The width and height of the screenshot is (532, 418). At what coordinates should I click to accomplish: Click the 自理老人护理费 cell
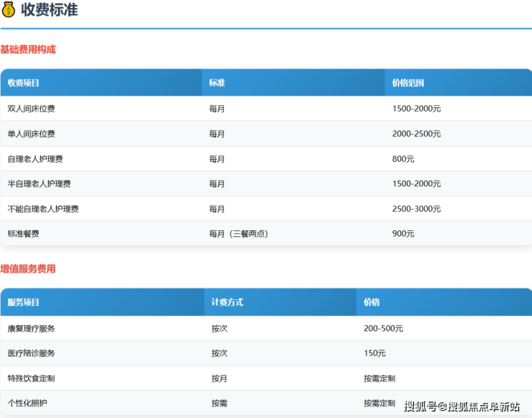pyautogui.click(x=35, y=159)
